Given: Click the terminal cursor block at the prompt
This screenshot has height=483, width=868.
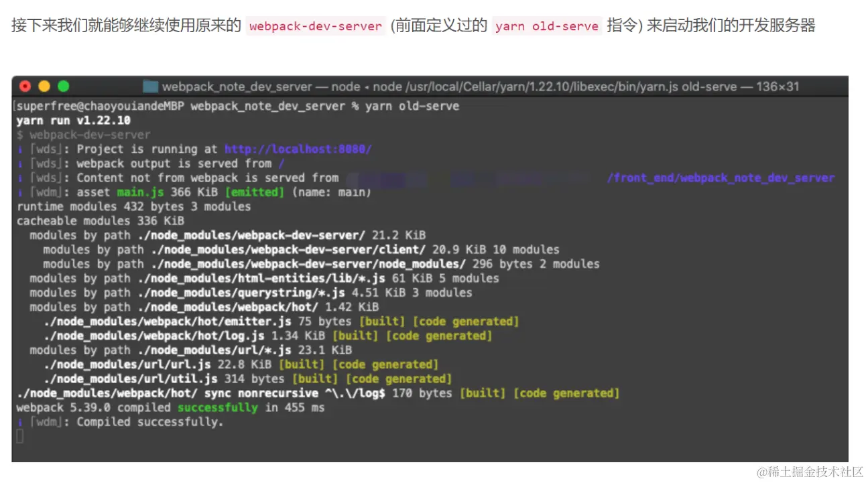Looking at the screenshot, I should [20, 437].
